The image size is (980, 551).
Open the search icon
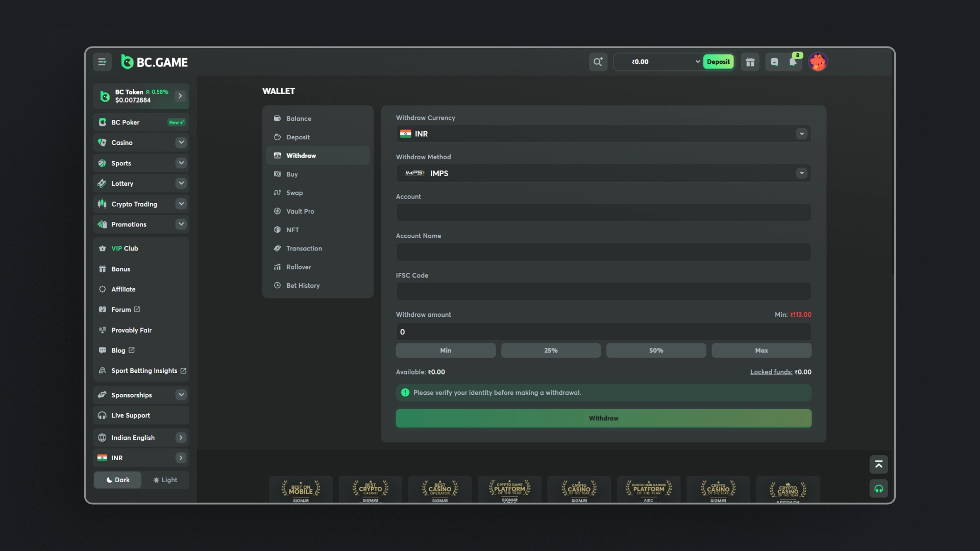[598, 62]
